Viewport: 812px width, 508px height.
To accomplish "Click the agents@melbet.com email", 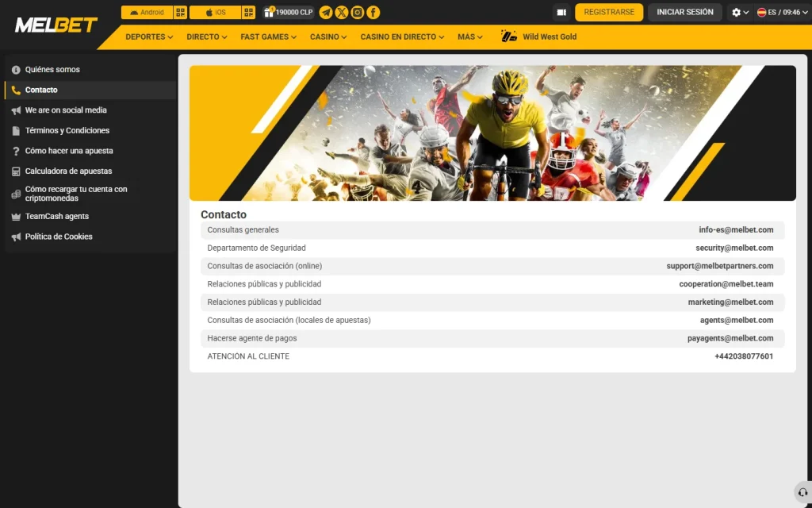I will (x=737, y=321).
